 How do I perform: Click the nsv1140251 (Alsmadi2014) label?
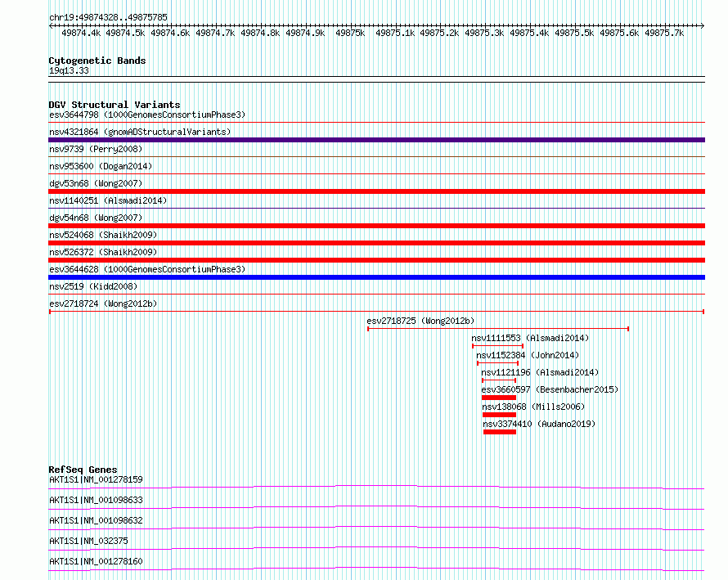coord(108,200)
